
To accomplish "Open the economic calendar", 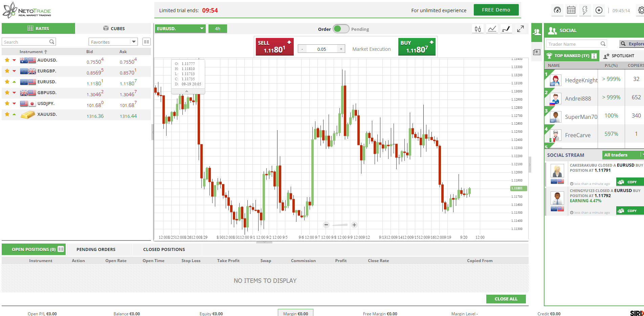I will (571, 10).
